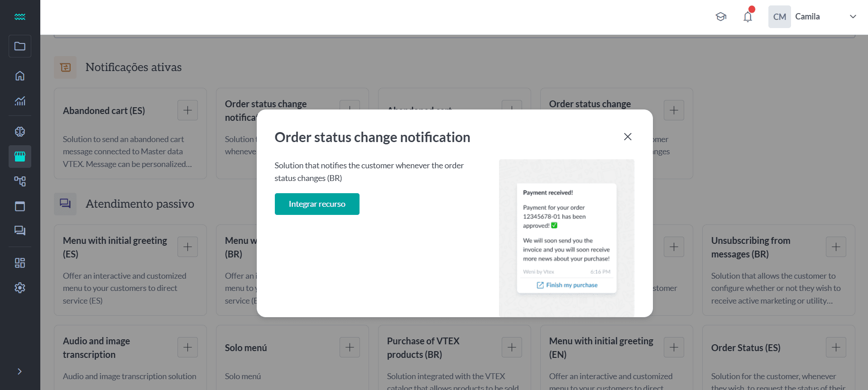Open the projects folder icon in sidebar

tap(20, 46)
